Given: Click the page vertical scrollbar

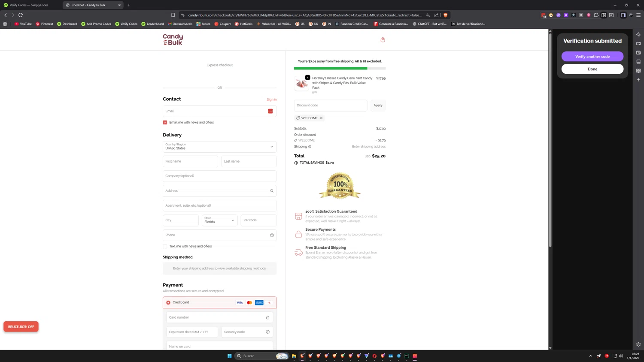Looking at the screenshot, I should [x=550, y=140].
